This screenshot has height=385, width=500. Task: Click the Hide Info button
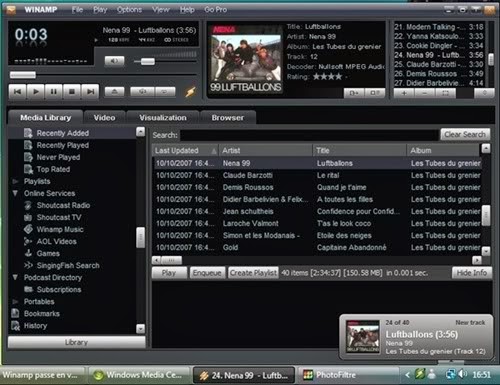pos(472,273)
